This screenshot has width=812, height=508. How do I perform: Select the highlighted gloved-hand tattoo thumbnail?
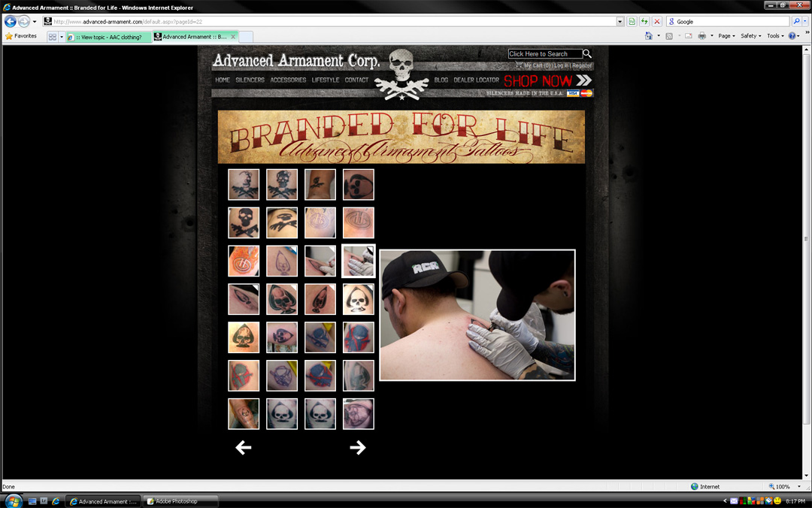click(x=359, y=261)
